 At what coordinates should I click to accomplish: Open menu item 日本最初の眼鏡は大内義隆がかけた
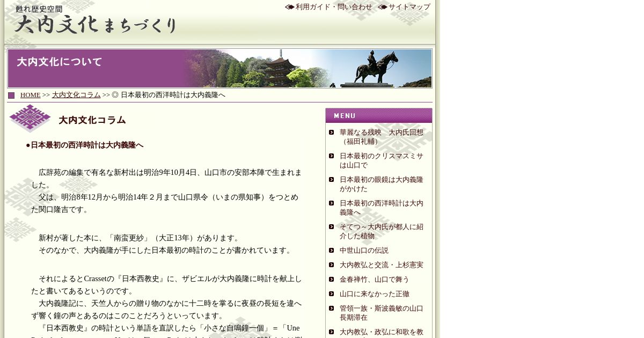point(382,184)
